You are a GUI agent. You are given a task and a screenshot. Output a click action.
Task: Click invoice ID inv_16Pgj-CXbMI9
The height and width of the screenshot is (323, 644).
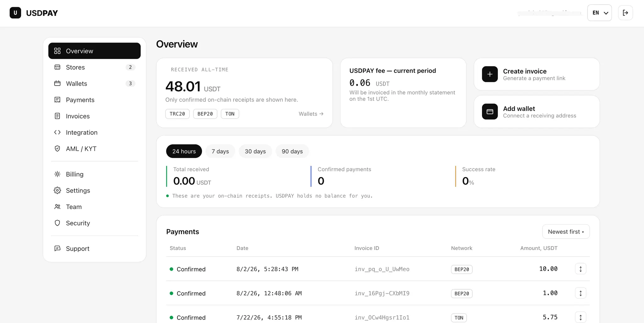pyautogui.click(x=382, y=293)
